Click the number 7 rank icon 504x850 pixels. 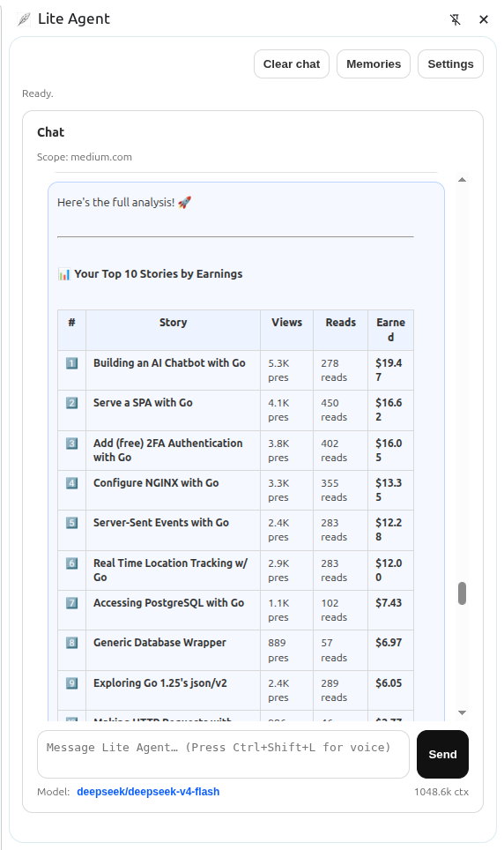click(x=71, y=603)
